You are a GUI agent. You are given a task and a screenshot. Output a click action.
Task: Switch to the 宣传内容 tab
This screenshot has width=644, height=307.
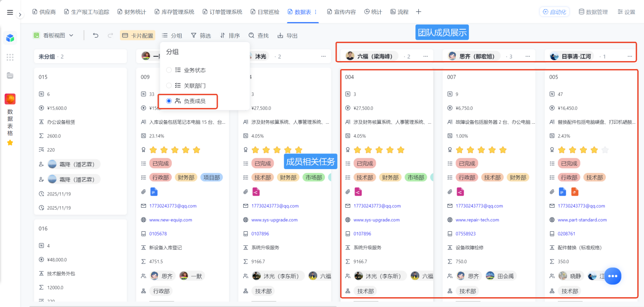[341, 12]
